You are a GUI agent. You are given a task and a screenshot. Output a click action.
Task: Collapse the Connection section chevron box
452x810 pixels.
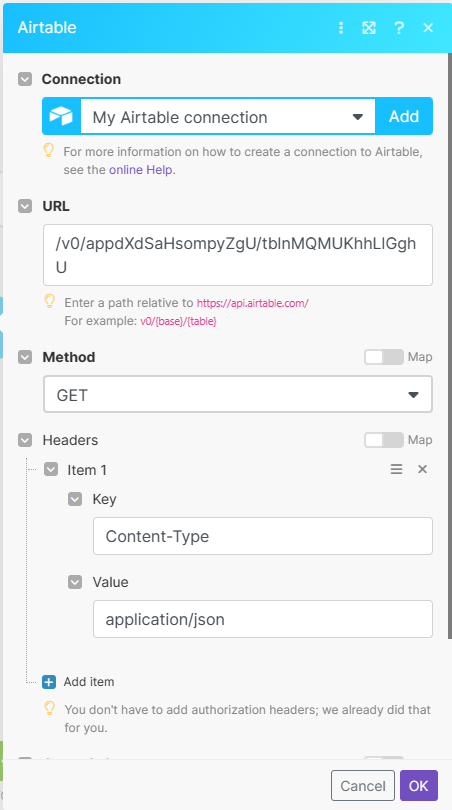[x=25, y=79]
